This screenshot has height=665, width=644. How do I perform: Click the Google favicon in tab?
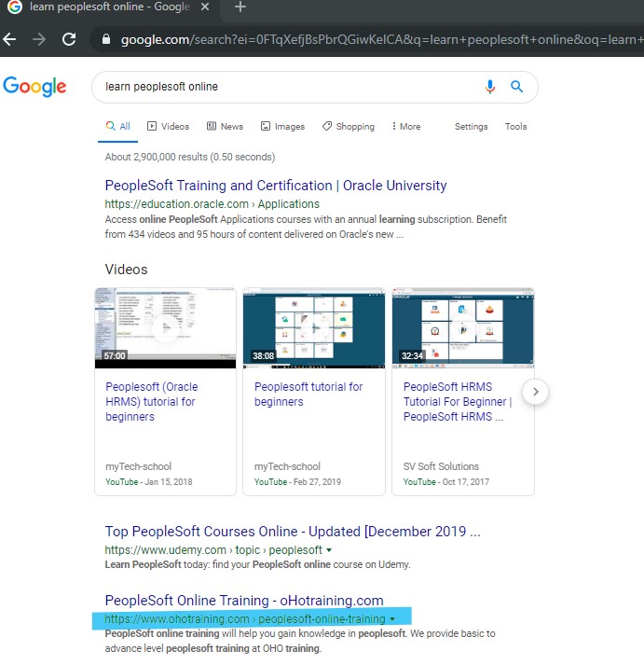click(15, 7)
